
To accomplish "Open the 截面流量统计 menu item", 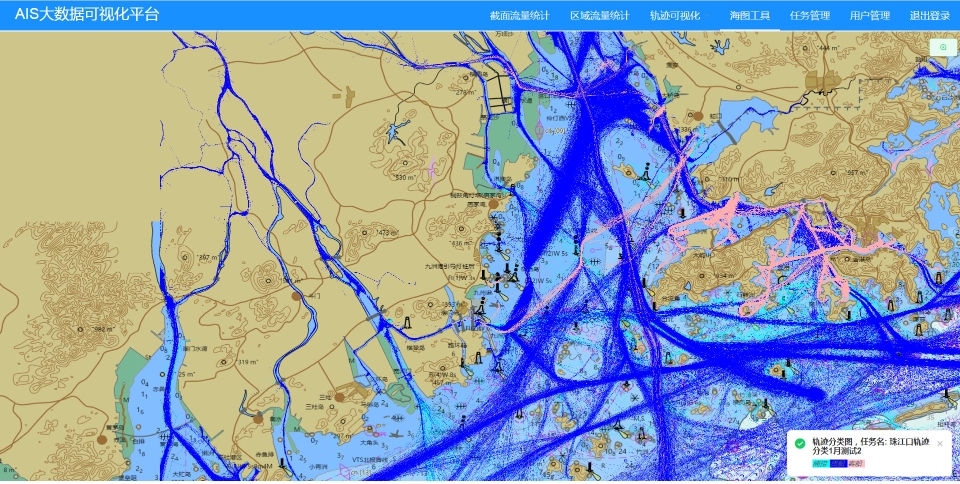I will coord(519,16).
